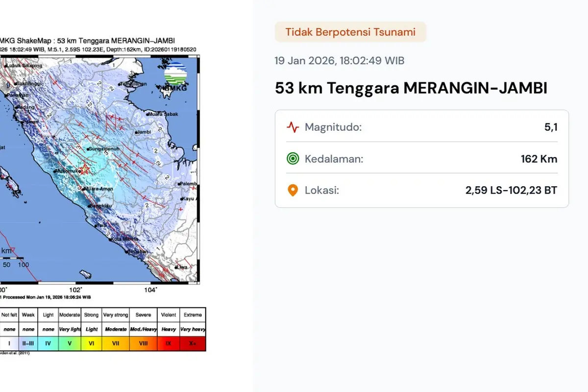Click the Liwa label on map
The height and width of the screenshot is (392, 588).
point(182,267)
